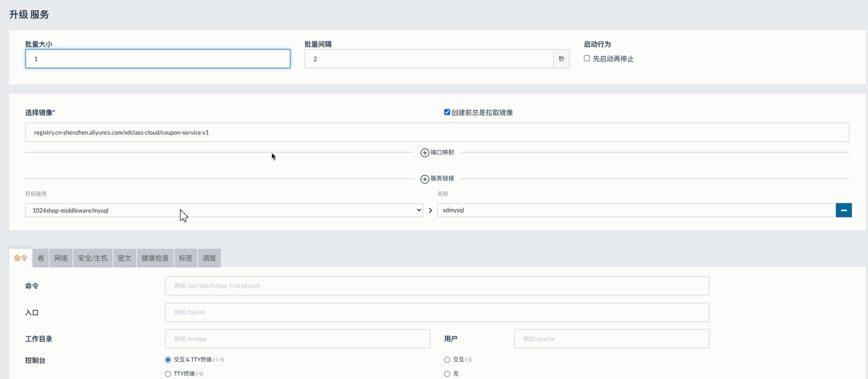The width and height of the screenshot is (868, 379).
Task: Select the 无 console radio option
Action: tap(447, 374)
